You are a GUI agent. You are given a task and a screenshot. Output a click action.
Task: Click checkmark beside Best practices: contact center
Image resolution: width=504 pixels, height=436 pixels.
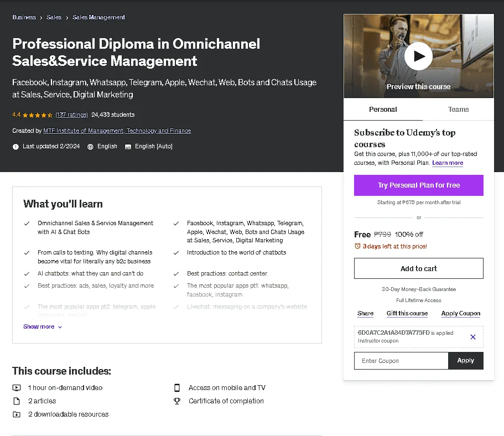point(176,274)
